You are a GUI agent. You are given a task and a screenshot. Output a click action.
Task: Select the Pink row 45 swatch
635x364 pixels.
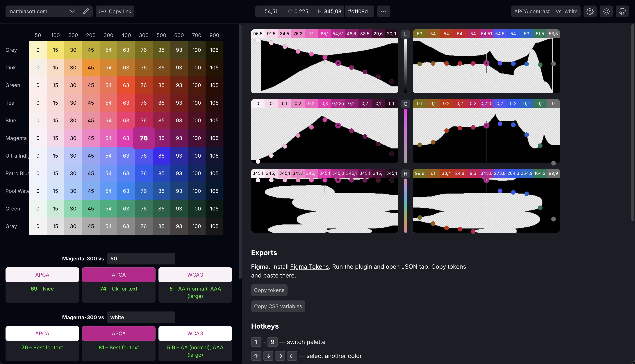click(x=91, y=68)
